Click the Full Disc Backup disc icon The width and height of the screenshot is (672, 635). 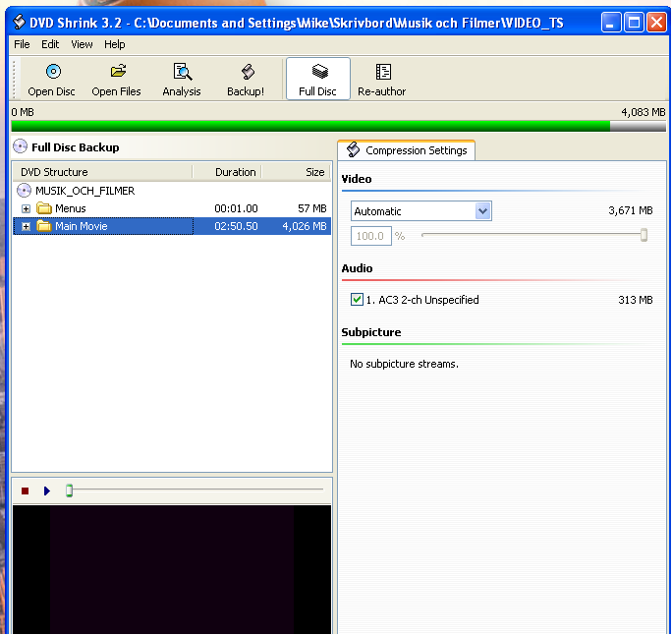tap(21, 146)
